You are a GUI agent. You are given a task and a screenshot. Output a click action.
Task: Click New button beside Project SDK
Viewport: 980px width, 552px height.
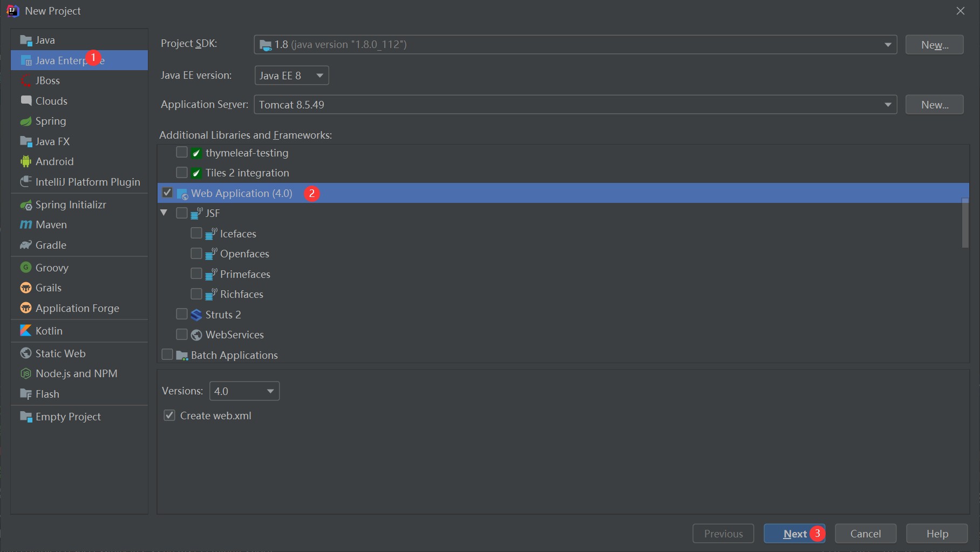(x=934, y=45)
